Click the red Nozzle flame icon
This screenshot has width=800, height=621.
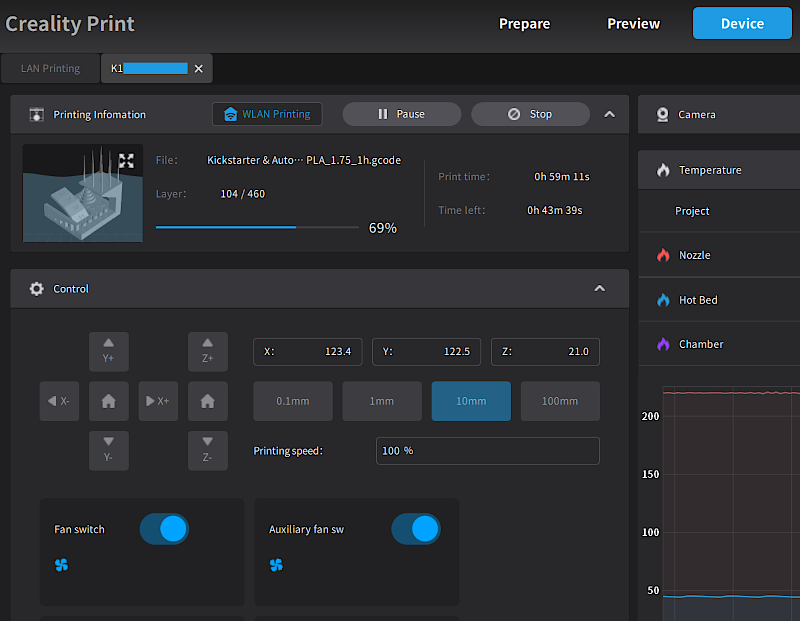(663, 255)
